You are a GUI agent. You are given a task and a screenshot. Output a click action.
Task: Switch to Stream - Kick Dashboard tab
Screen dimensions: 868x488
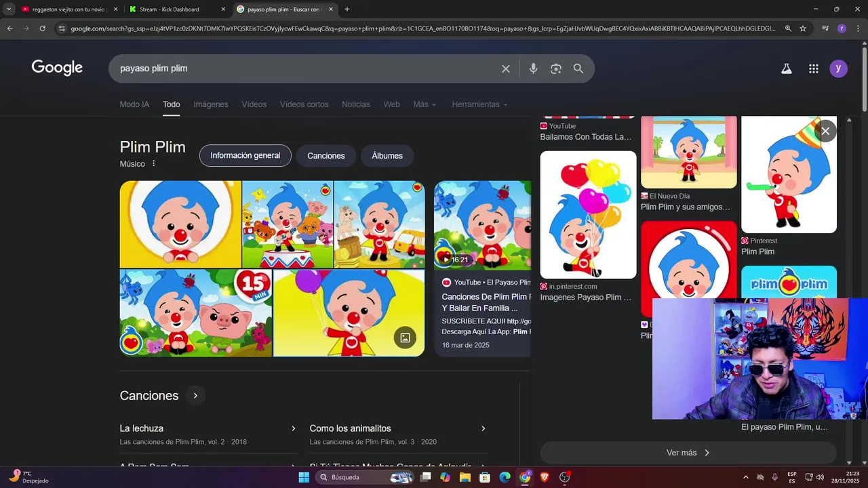tap(178, 9)
